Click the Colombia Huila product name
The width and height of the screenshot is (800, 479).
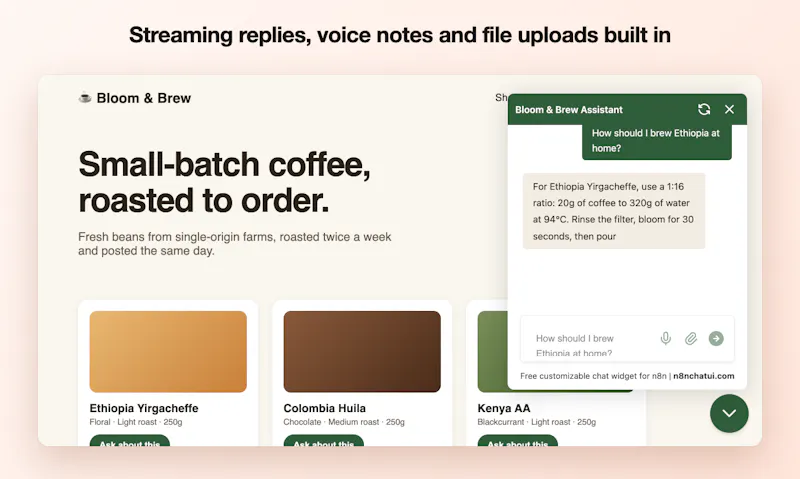coord(324,408)
